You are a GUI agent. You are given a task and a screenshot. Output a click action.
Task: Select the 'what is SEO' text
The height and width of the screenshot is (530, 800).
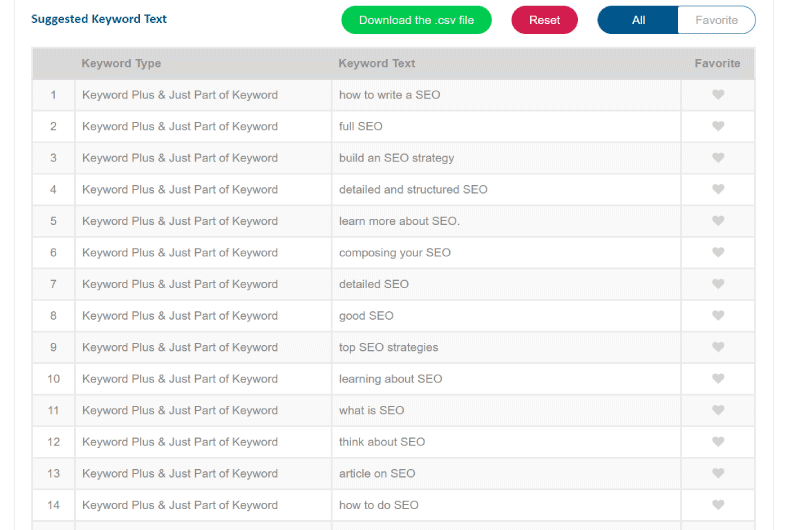pyautogui.click(x=371, y=411)
